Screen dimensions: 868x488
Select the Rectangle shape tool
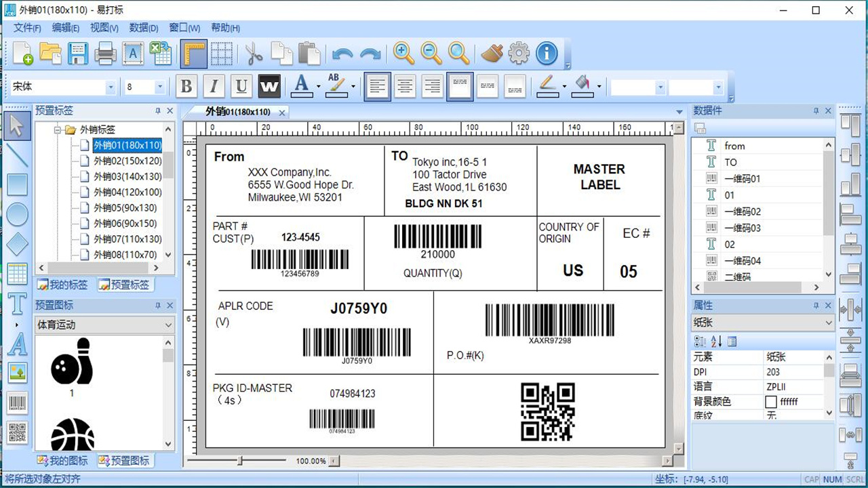(x=17, y=185)
